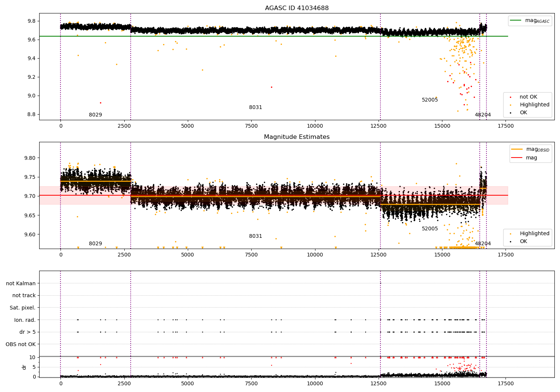560x392 pixels.
Task: Click the red 'mag' legend line sample
Action: pyautogui.click(x=517, y=158)
